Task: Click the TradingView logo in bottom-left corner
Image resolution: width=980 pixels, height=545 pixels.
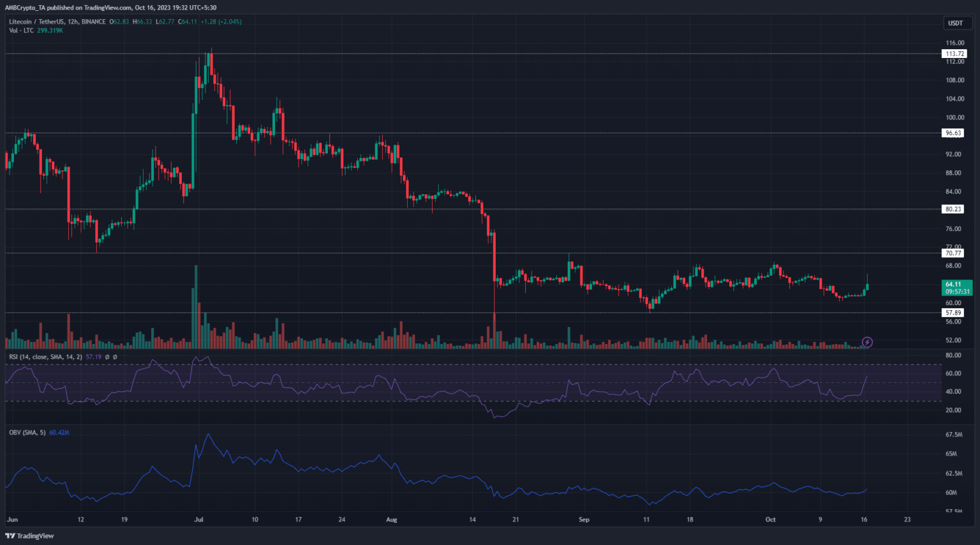Action: tap(30, 536)
